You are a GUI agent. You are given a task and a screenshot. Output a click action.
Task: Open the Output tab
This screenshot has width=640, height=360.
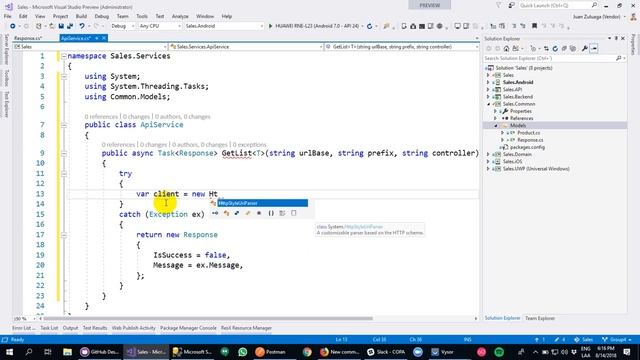pos(70,328)
